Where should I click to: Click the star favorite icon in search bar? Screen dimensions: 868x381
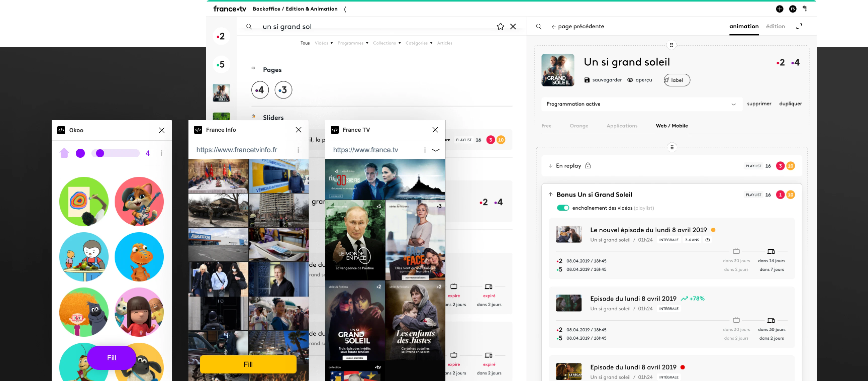point(500,26)
